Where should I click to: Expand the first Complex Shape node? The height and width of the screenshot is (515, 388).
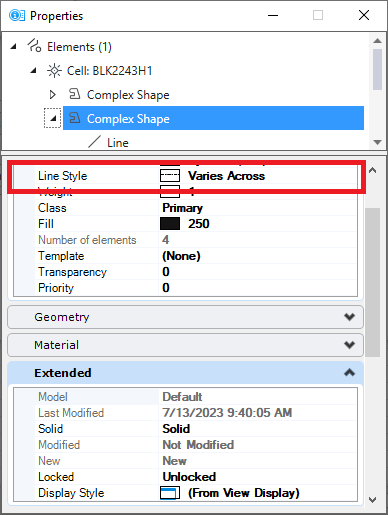pos(52,95)
